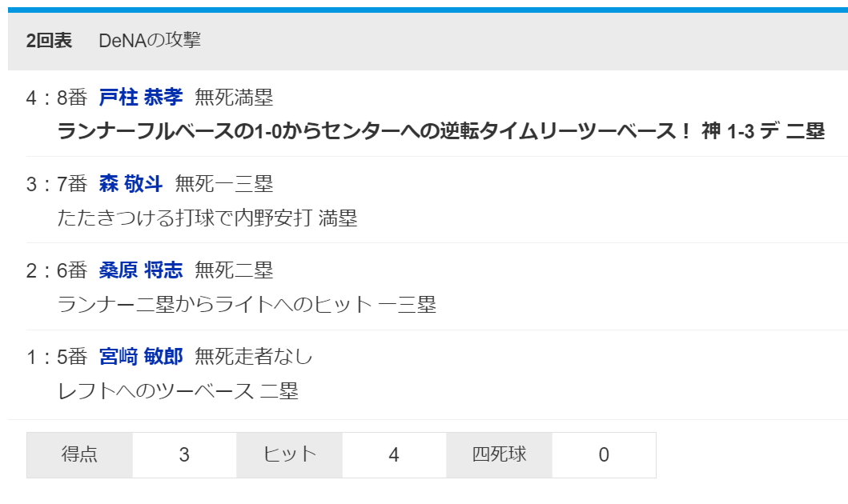Click the DeNAの攻撃 header text

click(150, 41)
